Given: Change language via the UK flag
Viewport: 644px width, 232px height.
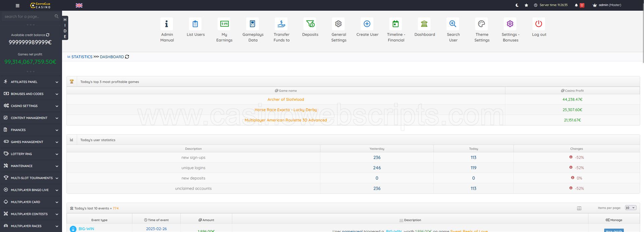Looking at the screenshot, I should [x=79, y=5].
